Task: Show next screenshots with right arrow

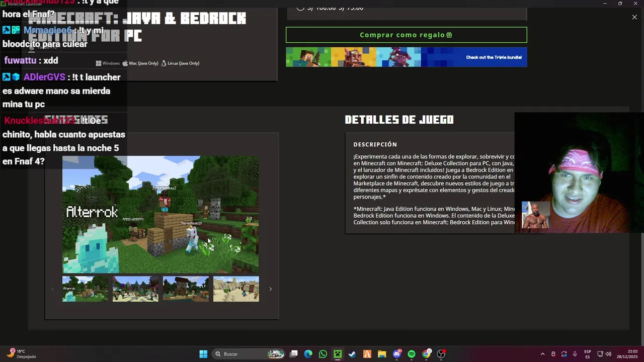Action: 270,289
